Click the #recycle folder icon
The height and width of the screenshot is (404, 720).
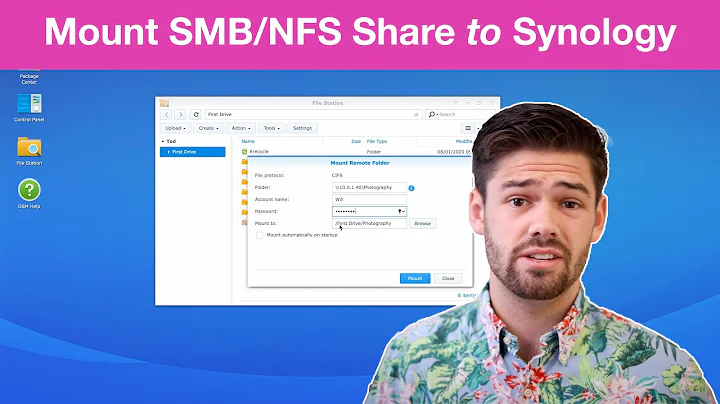pos(244,152)
